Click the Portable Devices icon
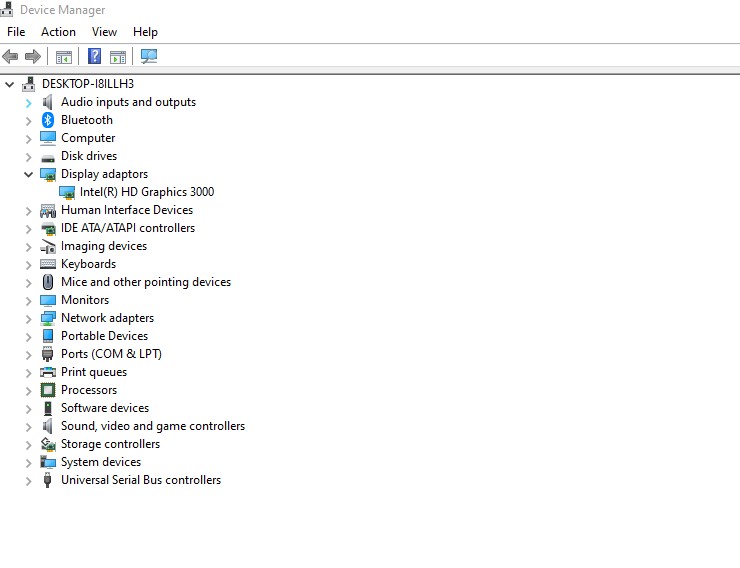 coord(48,336)
